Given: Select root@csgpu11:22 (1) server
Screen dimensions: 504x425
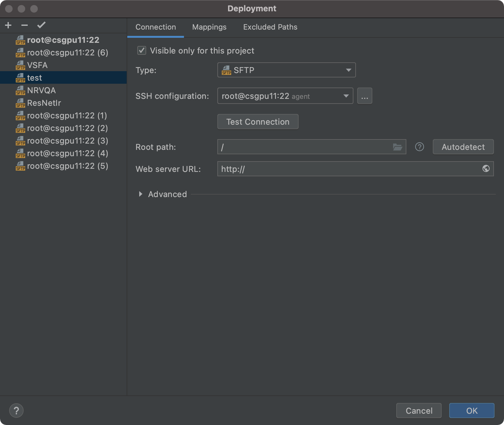Looking at the screenshot, I should pos(63,116).
